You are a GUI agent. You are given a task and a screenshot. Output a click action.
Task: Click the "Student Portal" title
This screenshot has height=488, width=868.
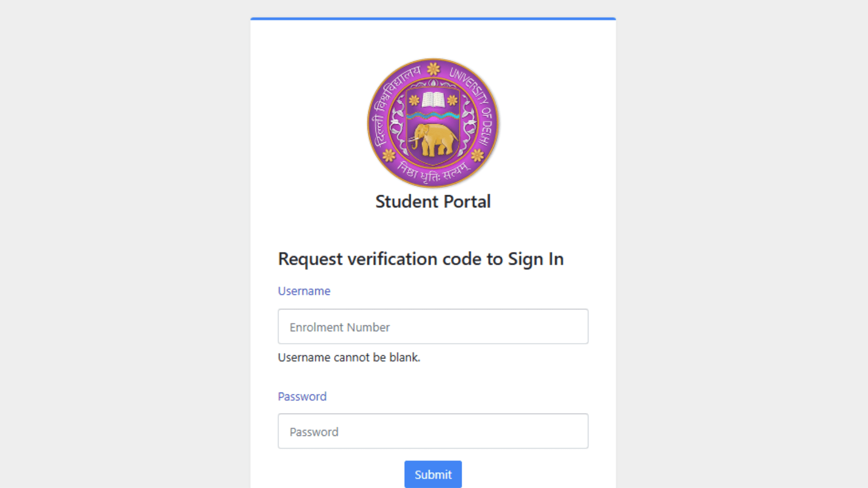[433, 202]
